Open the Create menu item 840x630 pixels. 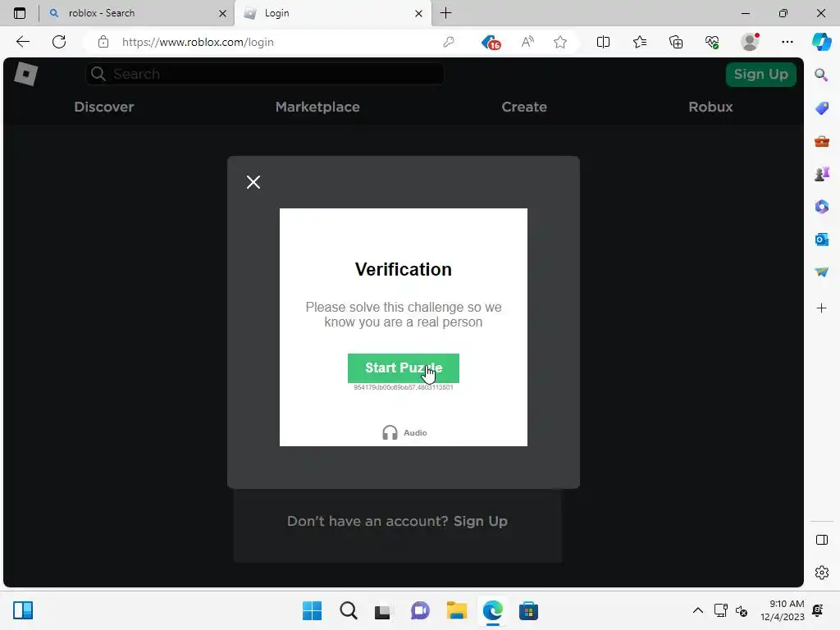(x=524, y=107)
